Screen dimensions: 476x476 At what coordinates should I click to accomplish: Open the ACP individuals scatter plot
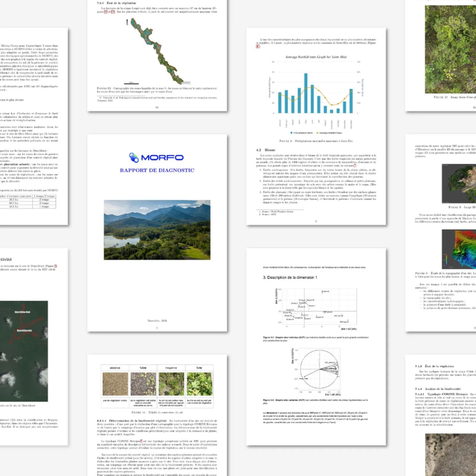click(x=316, y=309)
